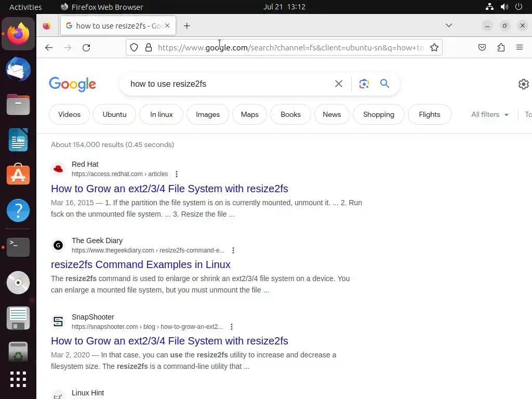Select the current resize2fs browser tab
The image size is (532, 399).
[x=118, y=26]
